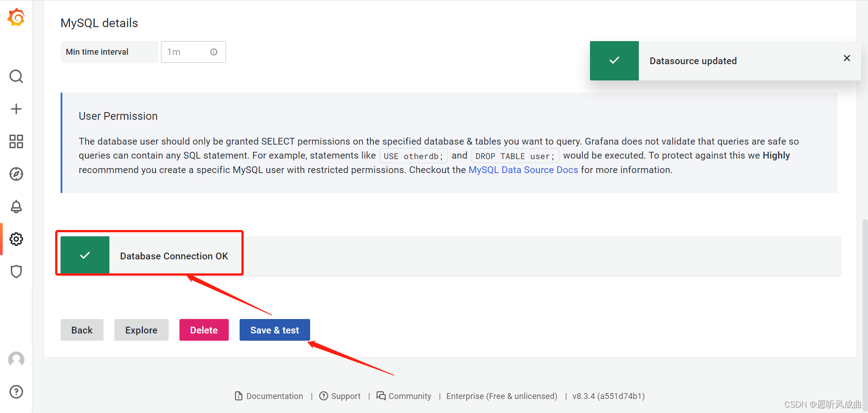The image size is (868, 413).
Task: Go Back to data sources list
Action: [82, 330]
